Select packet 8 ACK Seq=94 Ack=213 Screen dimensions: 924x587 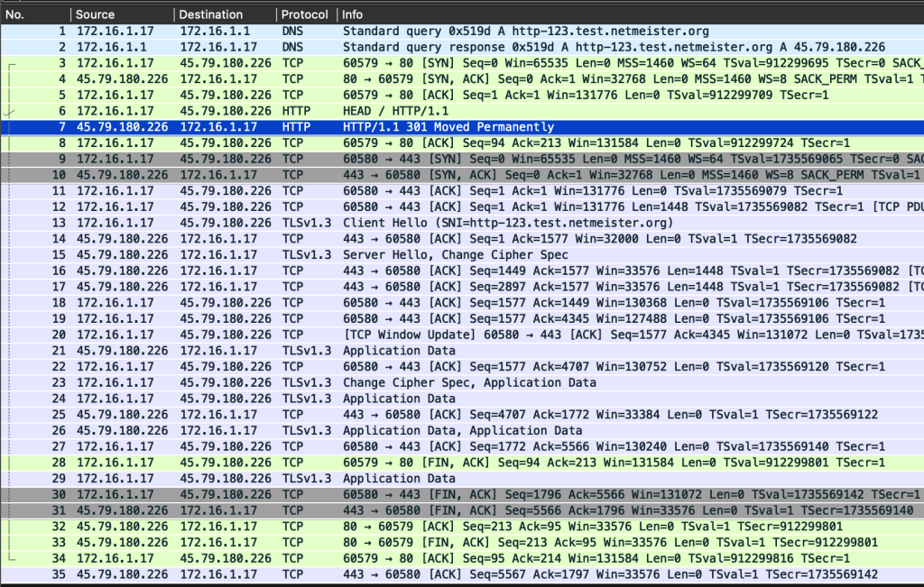(x=462, y=143)
